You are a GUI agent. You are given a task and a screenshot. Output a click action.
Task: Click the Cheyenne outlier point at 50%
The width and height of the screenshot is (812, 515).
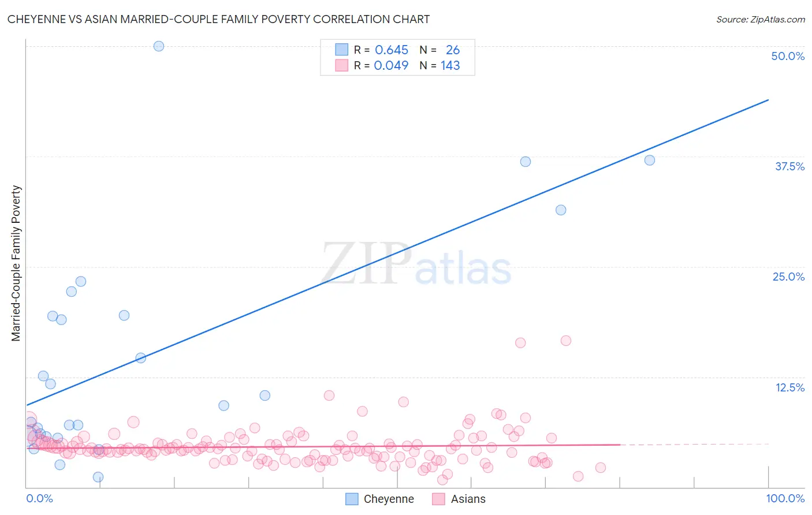click(159, 46)
